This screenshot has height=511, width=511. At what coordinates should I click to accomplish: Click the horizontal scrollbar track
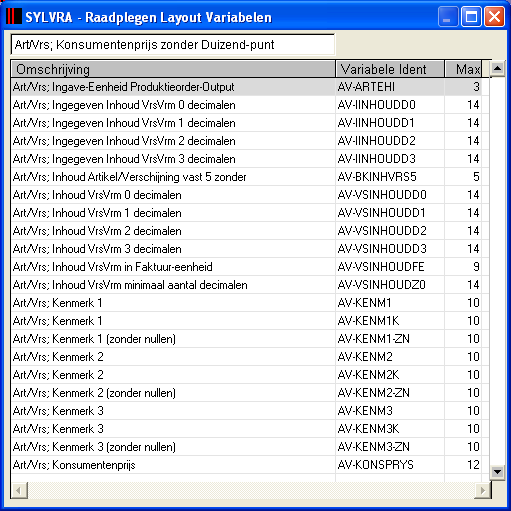(x=251, y=490)
